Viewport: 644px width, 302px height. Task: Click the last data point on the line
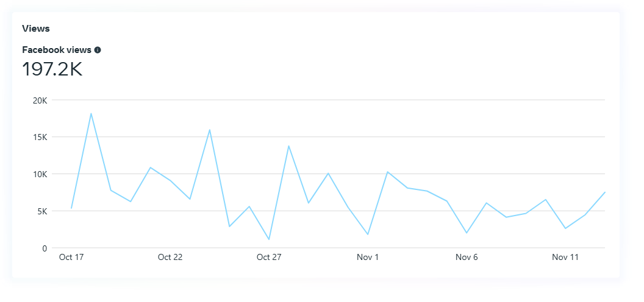click(x=605, y=192)
